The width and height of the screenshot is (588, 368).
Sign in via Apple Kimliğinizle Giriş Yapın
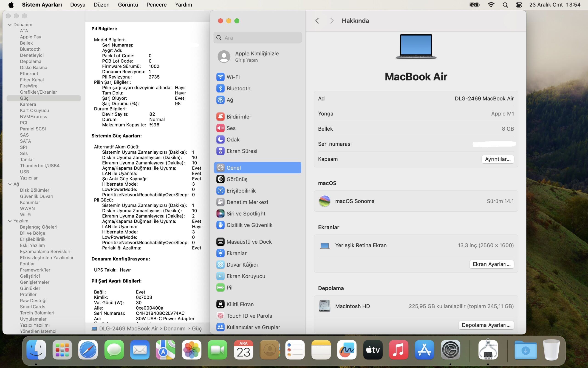[257, 57]
